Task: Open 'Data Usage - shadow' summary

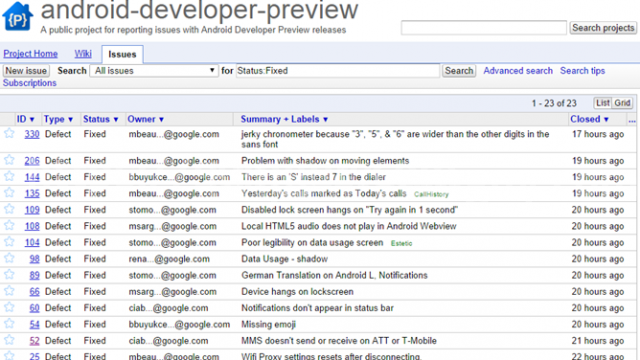Action: (284, 259)
